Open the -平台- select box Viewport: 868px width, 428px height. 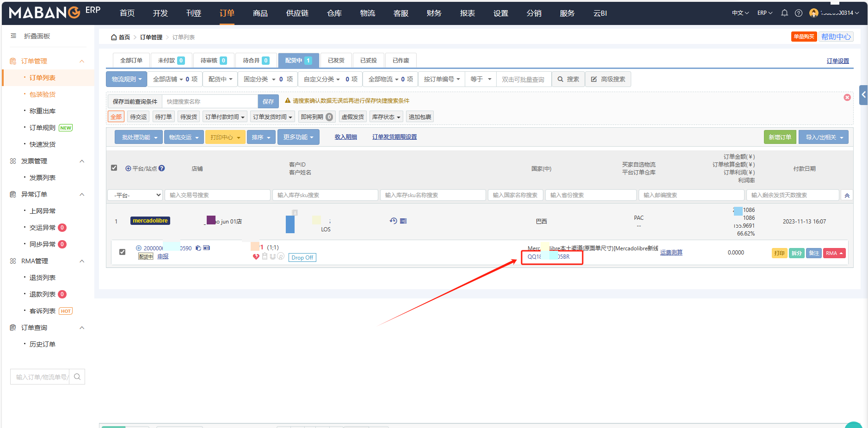[135, 195]
